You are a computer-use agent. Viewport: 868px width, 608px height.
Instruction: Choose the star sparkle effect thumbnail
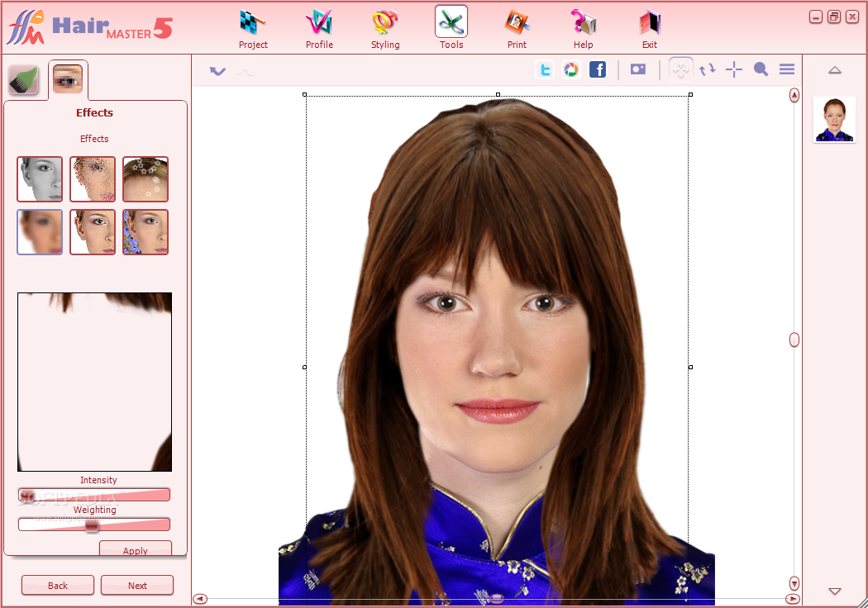145,179
